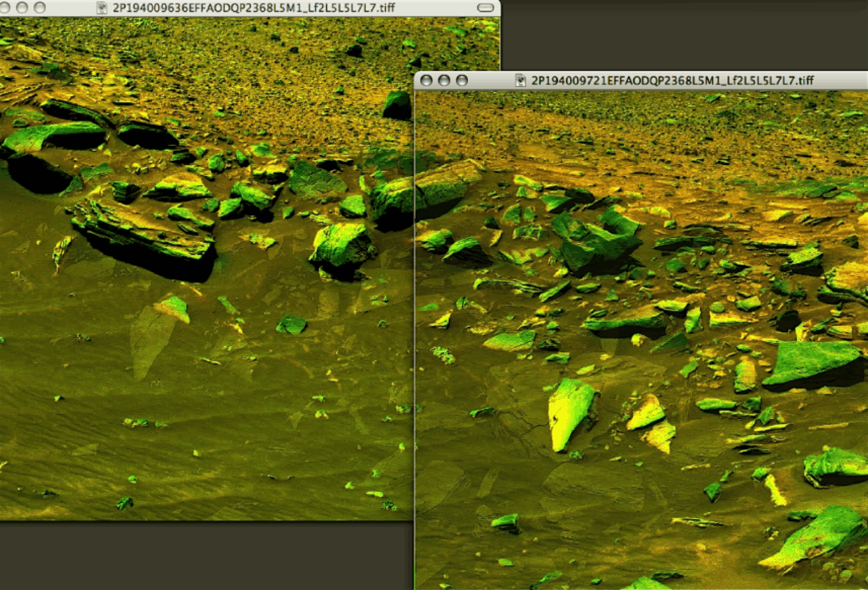The height and width of the screenshot is (590, 868).
Task: Minimize the 2P194009636 image window
Action: point(22,8)
